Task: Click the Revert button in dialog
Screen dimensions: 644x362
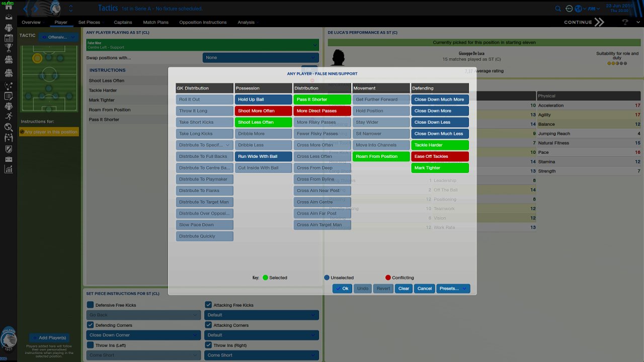Action: click(x=383, y=289)
